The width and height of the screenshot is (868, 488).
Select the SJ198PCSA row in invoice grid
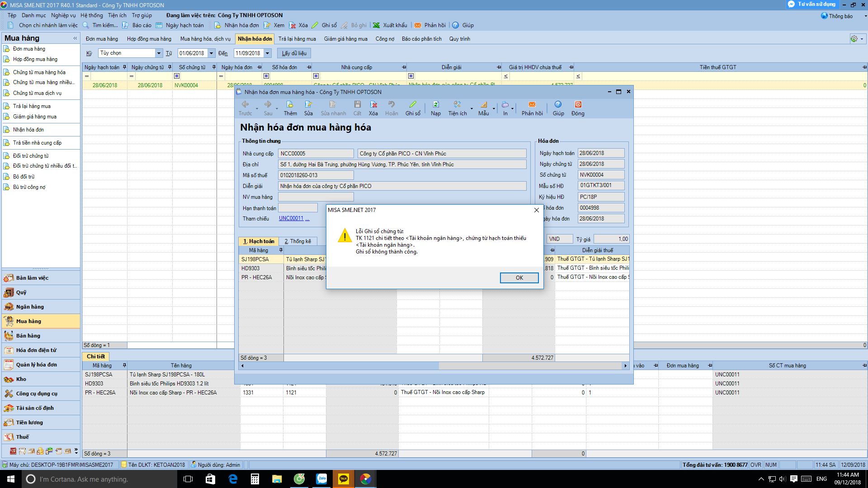[x=434, y=259]
